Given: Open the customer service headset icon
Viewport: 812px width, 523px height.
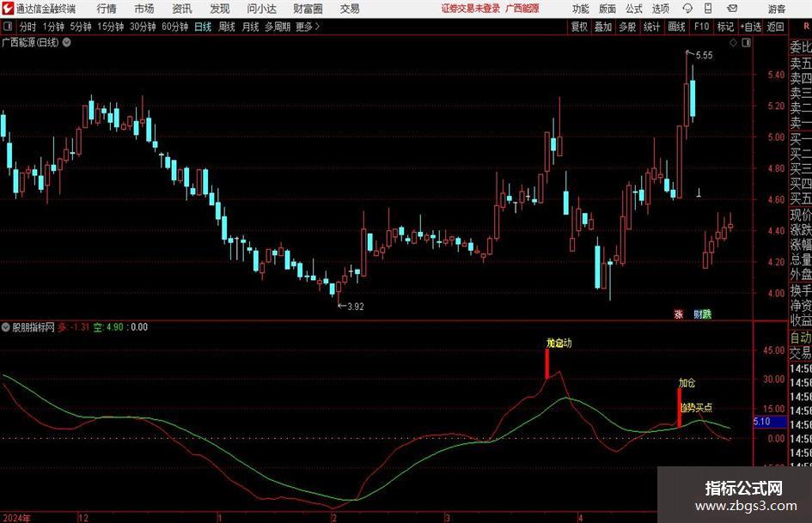Looking at the screenshot, I should (x=687, y=9).
